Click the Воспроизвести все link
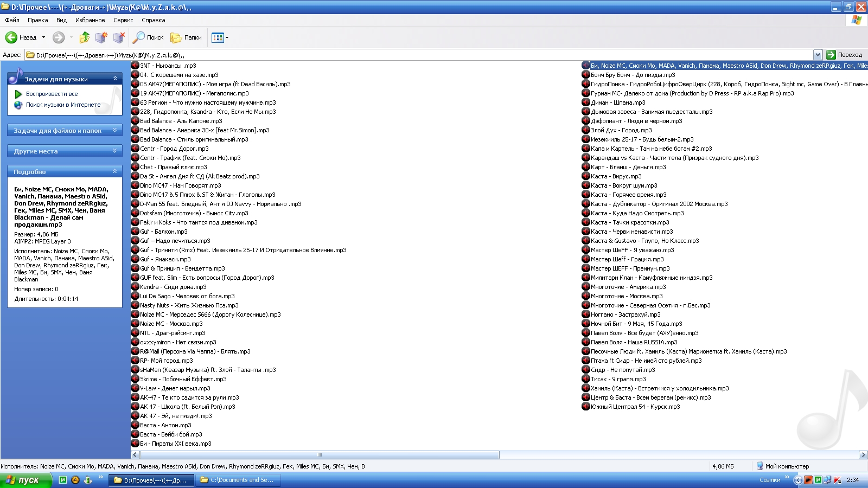The image size is (868, 488). pyautogui.click(x=52, y=94)
